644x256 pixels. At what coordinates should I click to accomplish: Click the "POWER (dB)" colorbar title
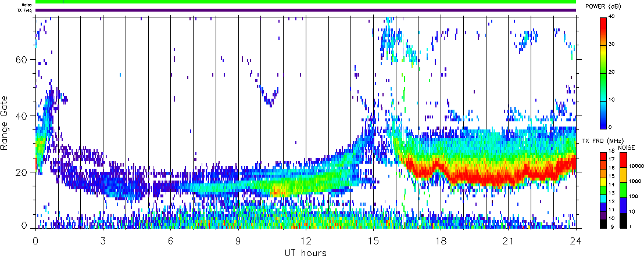click(x=603, y=6)
